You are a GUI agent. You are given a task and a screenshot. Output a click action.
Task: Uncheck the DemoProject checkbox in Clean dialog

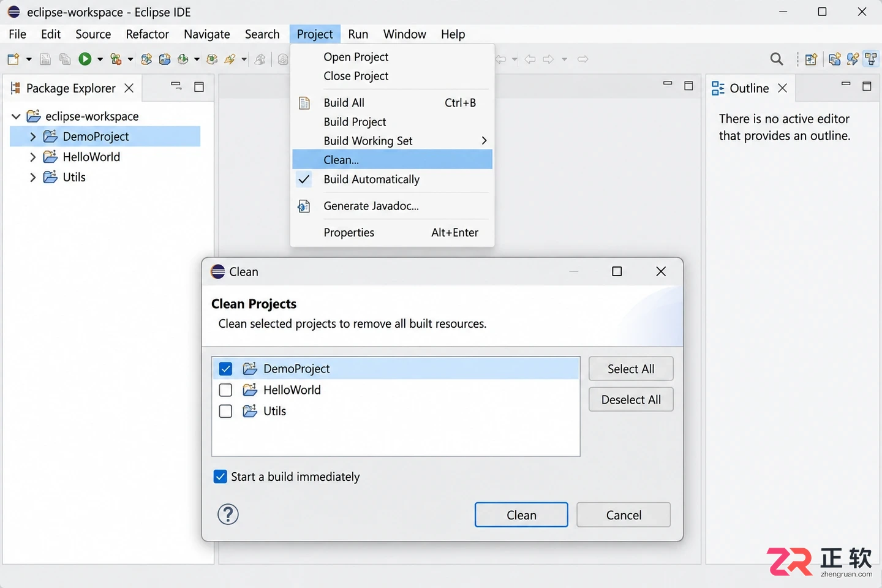click(x=225, y=369)
